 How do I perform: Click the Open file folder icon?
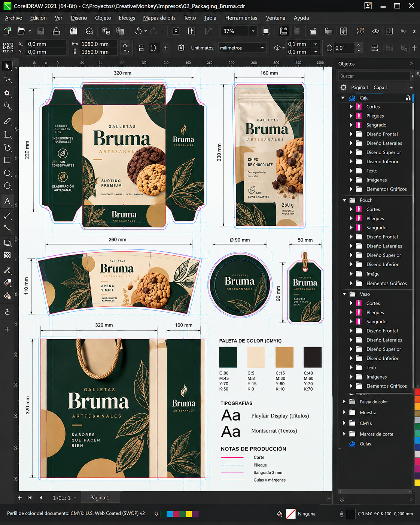[21, 31]
